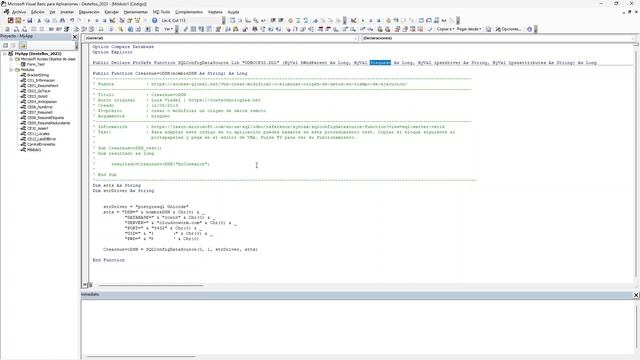
Task: Click View Code icon in Project panel
Action: 5,45
